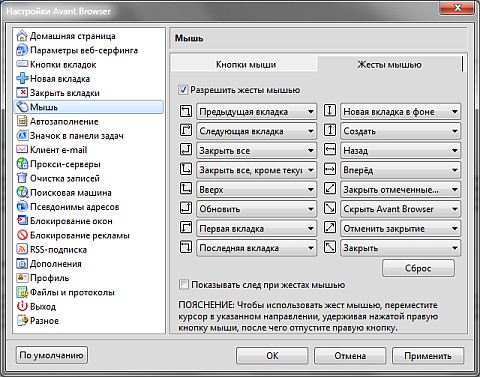Click the Разное sidebar icon
The height and width of the screenshot is (377, 480).
[x=22, y=321]
